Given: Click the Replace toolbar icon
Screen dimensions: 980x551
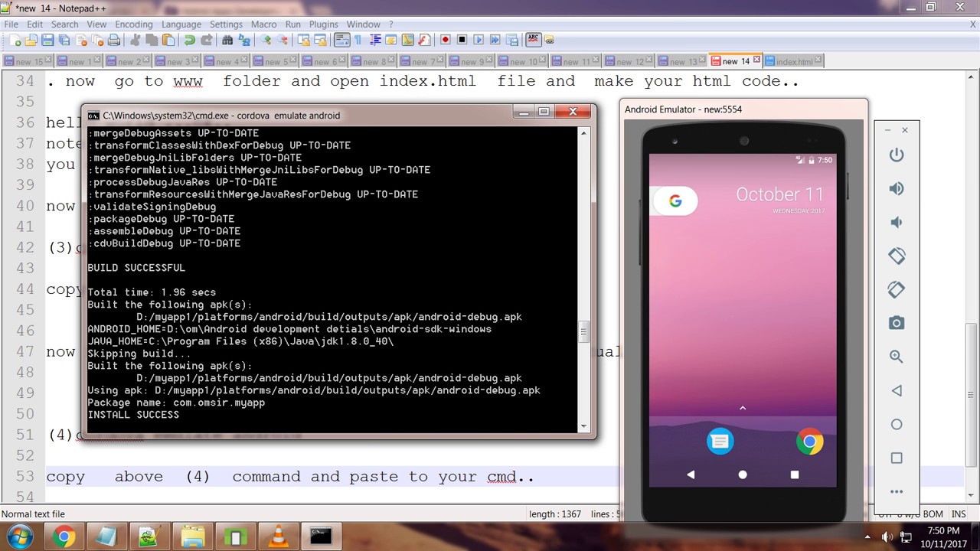Looking at the screenshot, I should [244, 40].
